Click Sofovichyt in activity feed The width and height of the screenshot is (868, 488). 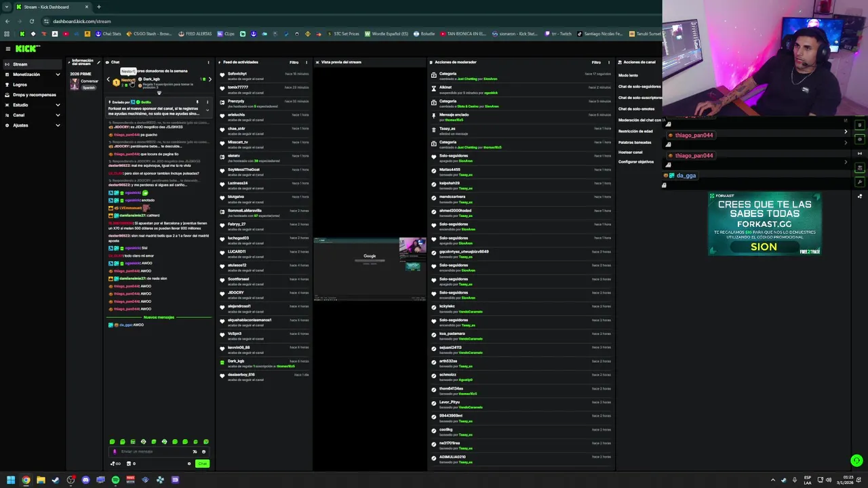237,74
